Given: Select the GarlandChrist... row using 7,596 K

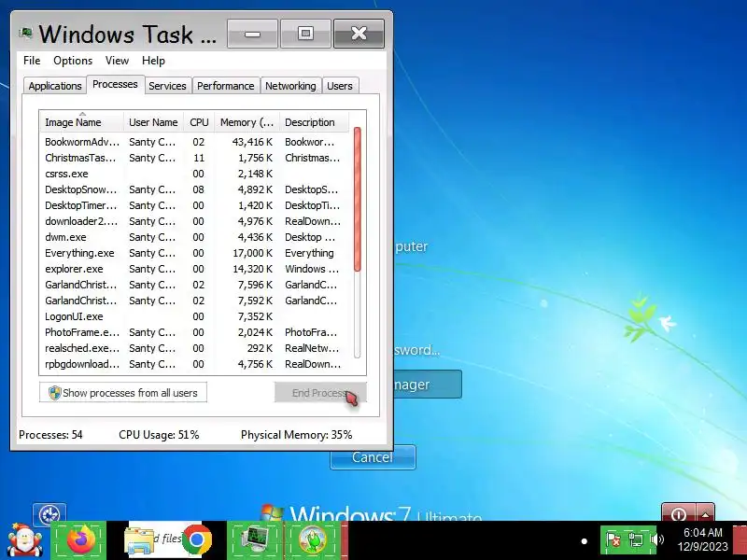Looking at the screenshot, I should coord(194,285).
